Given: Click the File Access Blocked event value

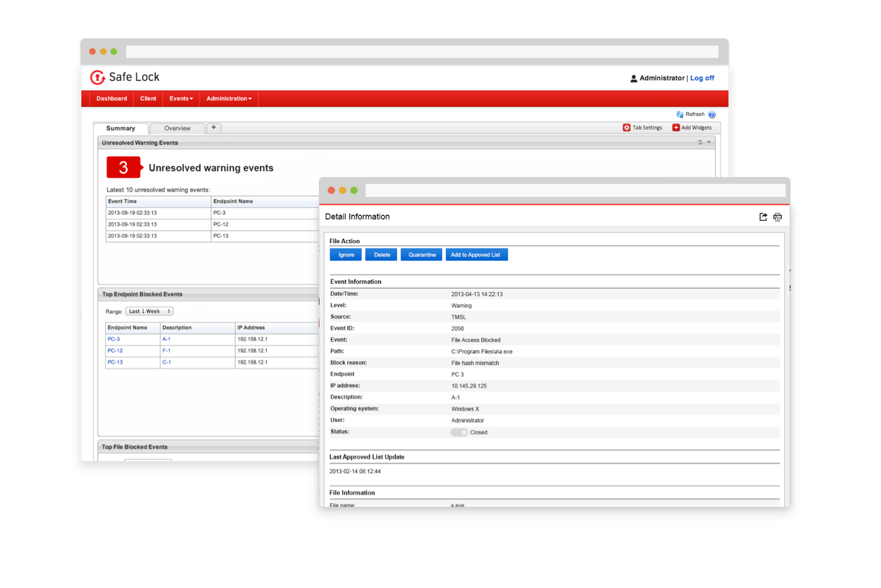Looking at the screenshot, I should coord(476,340).
